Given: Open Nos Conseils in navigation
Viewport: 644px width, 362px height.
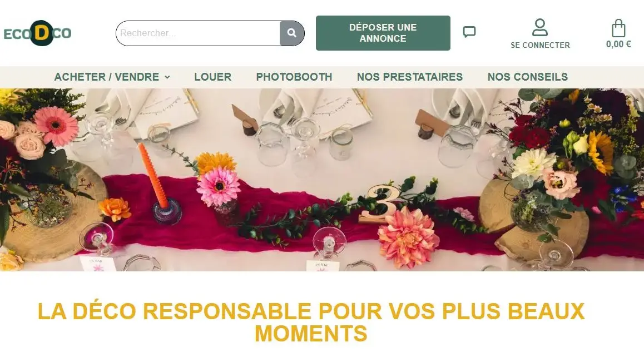Looking at the screenshot, I should coord(528,77).
